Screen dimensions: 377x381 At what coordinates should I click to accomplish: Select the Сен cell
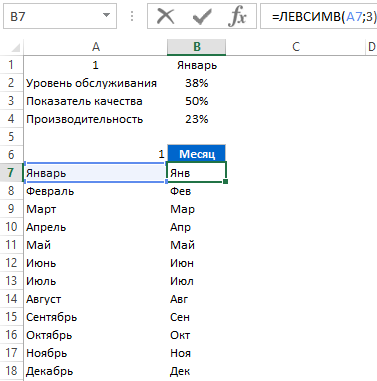[196, 317]
